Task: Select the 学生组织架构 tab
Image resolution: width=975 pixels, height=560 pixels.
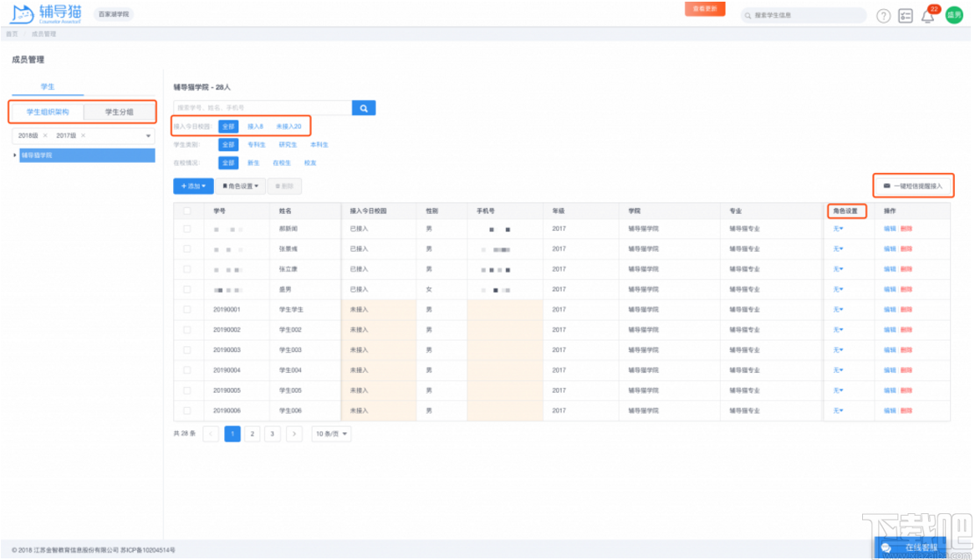Action: pos(48,112)
